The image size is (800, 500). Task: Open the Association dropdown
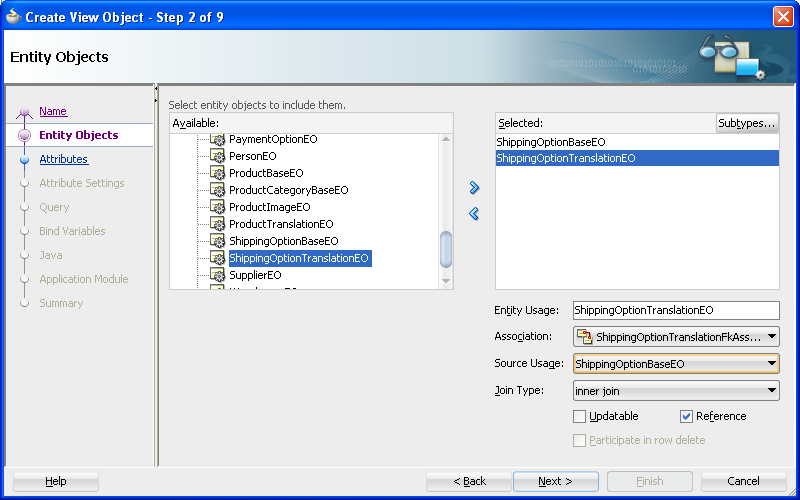click(771, 337)
